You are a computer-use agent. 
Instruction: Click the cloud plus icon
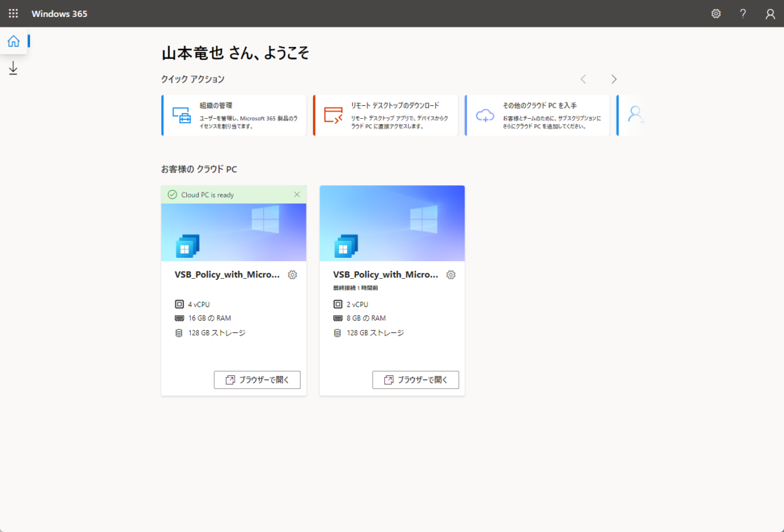pyautogui.click(x=485, y=116)
